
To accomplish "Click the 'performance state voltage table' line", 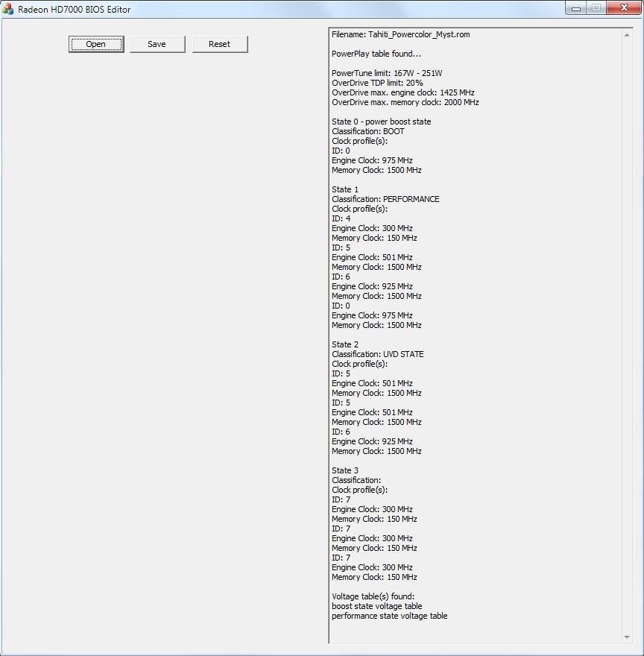I will (390, 616).
